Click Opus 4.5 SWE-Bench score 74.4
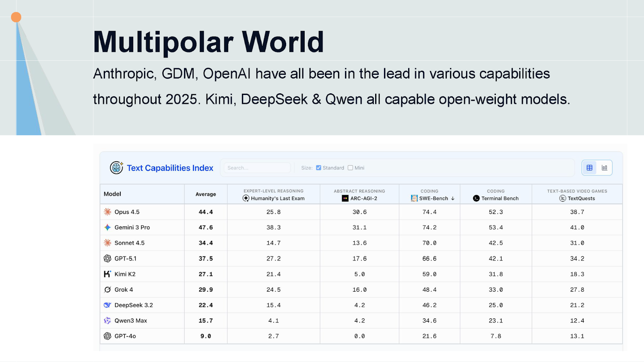The image size is (644, 362). click(x=429, y=212)
